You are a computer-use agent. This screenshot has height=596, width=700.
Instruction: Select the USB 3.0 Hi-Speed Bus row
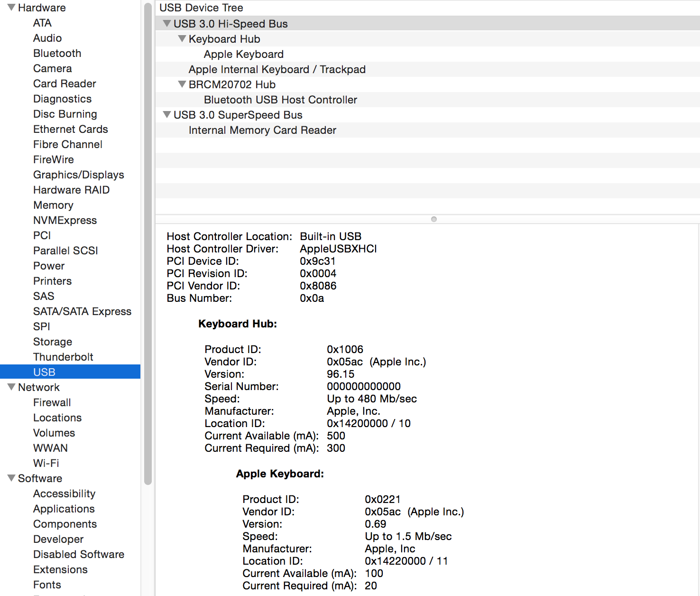pyautogui.click(x=427, y=23)
